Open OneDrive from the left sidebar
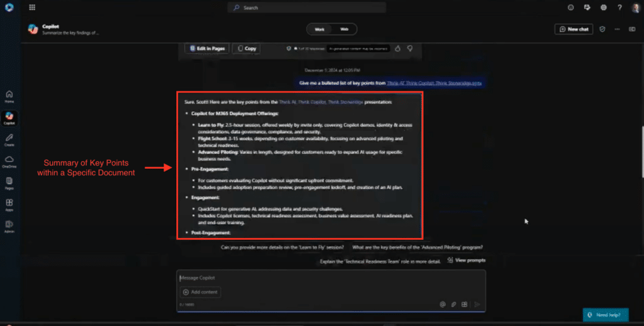The width and height of the screenshot is (644, 326). pos(9,161)
